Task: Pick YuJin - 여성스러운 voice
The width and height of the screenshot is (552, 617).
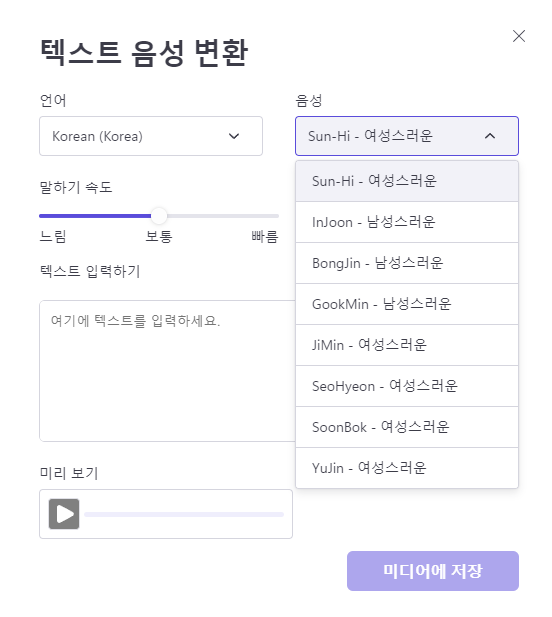Action: [407, 468]
